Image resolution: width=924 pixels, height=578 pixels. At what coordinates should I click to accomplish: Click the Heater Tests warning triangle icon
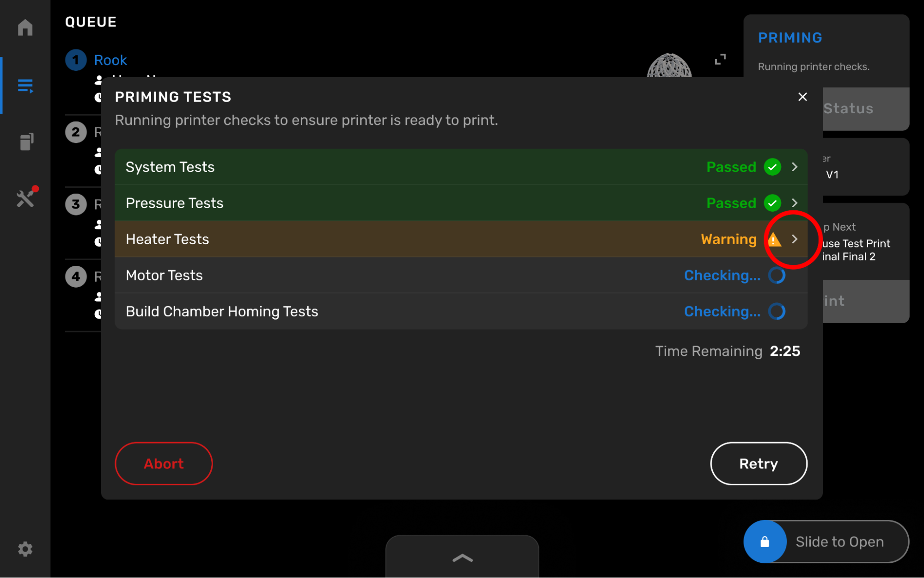click(x=774, y=240)
